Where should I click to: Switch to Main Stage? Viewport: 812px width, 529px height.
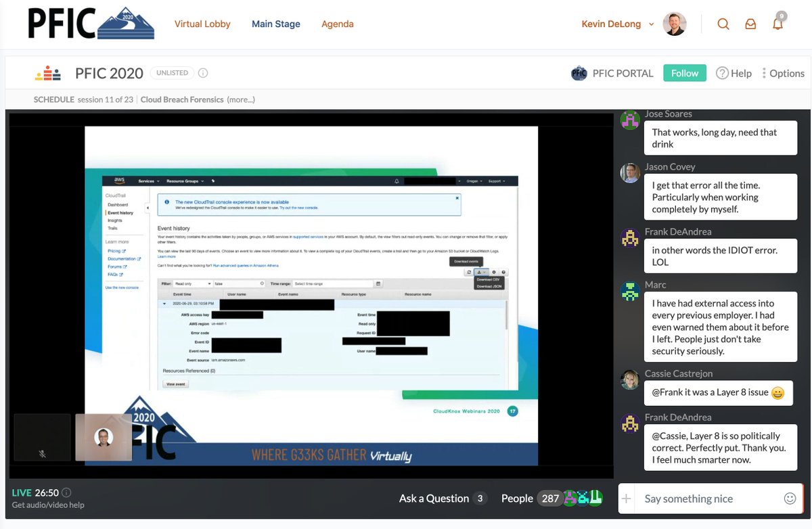point(276,24)
